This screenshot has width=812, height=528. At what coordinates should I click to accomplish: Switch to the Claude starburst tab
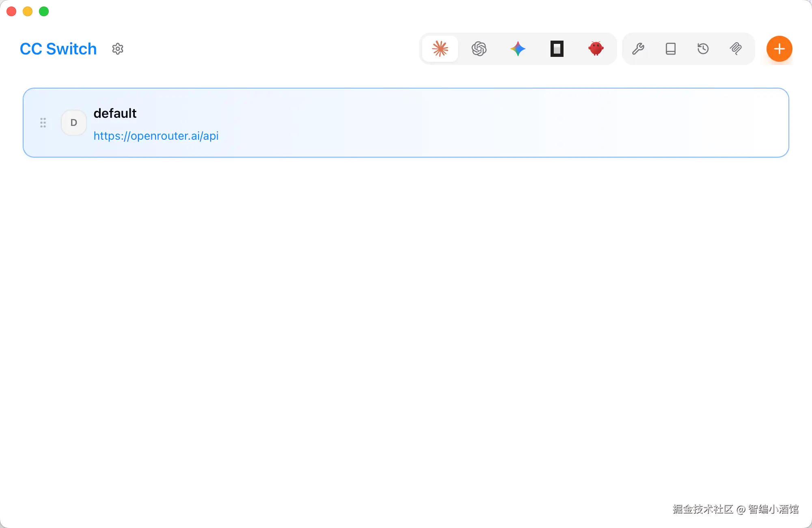coord(440,49)
